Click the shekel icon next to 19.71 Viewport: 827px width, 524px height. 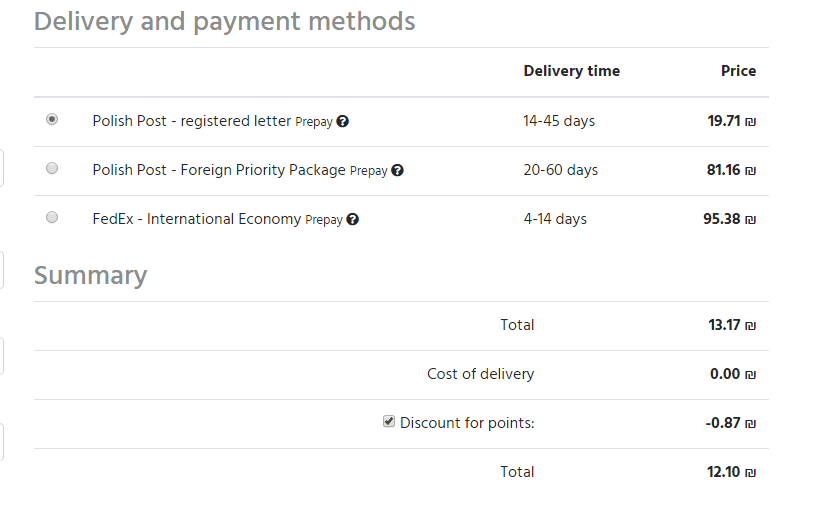pos(751,122)
